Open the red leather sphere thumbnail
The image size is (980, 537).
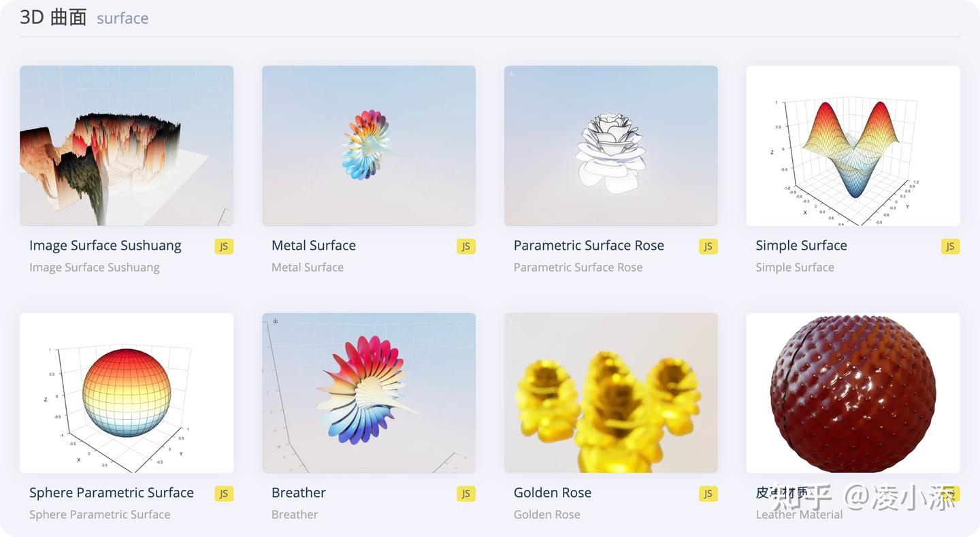[853, 393]
